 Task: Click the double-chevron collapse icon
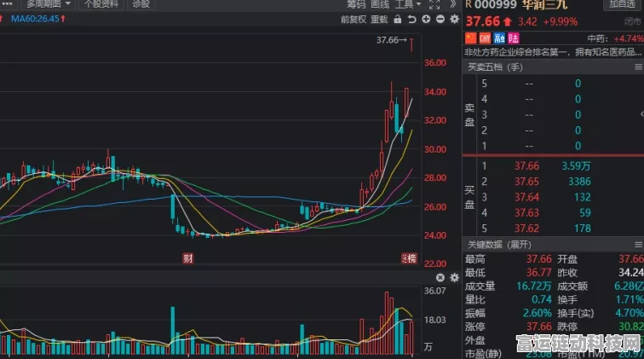click(x=452, y=4)
